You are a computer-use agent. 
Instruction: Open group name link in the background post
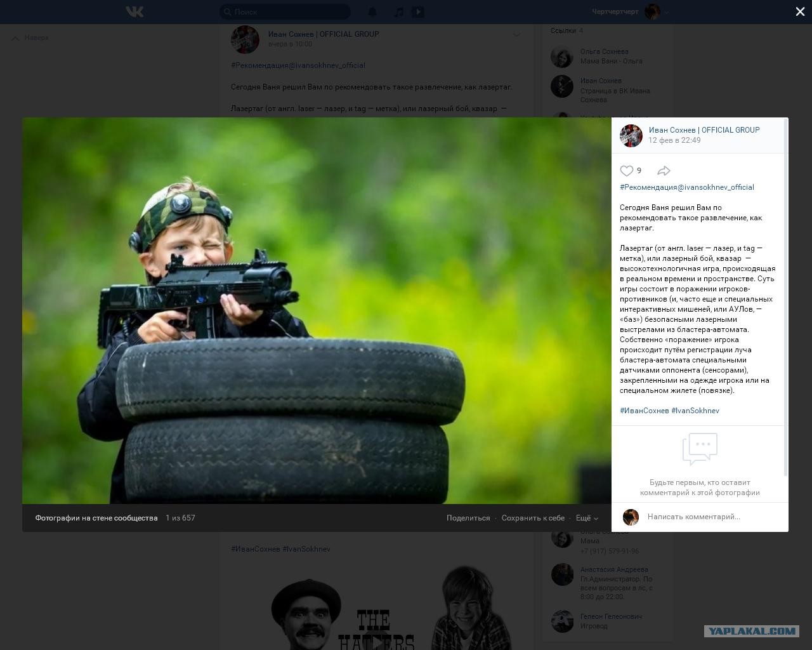pos(324,34)
